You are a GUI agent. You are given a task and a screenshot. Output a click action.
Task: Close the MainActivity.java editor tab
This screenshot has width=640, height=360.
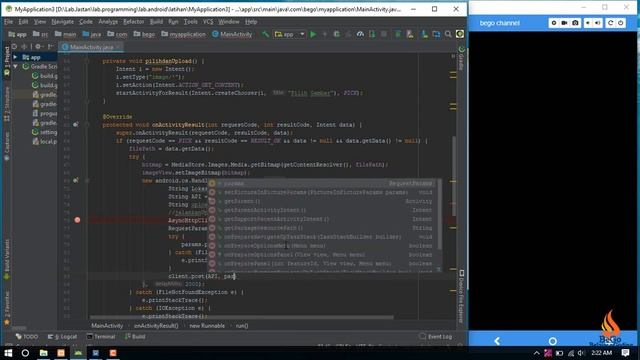click(118, 47)
